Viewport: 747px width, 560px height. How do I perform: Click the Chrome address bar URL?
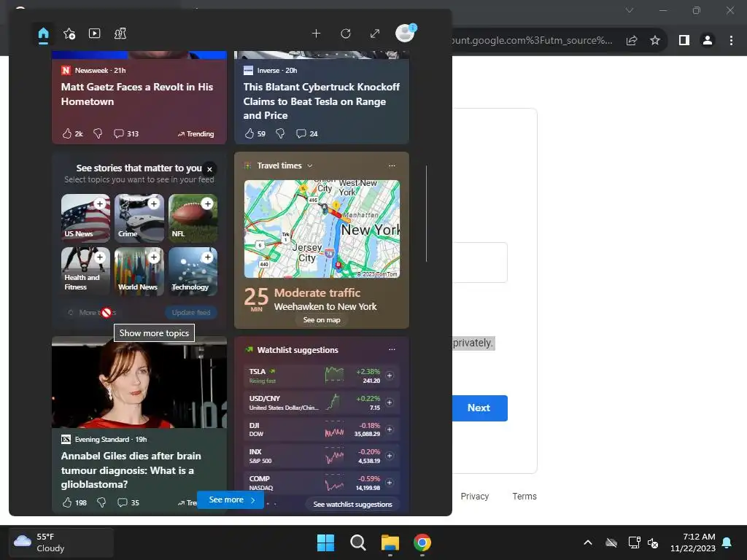(533, 41)
